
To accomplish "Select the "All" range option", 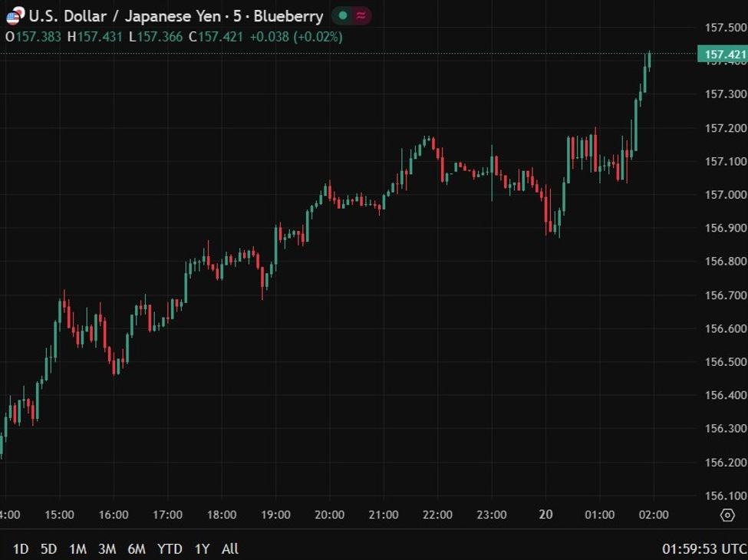I will [x=229, y=549].
